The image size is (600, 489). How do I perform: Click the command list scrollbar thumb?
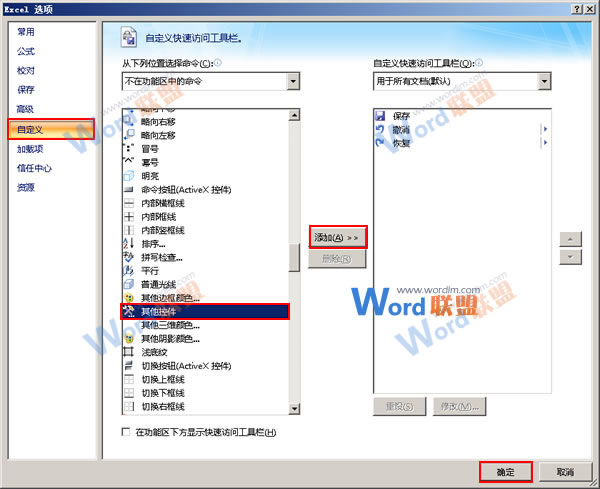294,258
